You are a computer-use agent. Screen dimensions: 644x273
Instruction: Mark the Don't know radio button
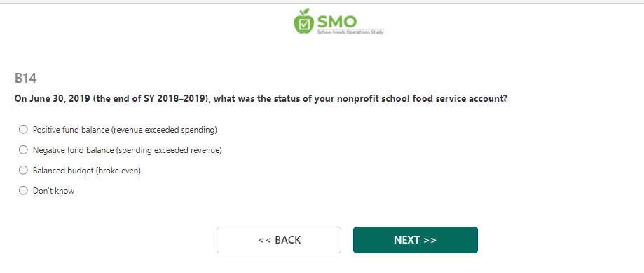point(23,191)
